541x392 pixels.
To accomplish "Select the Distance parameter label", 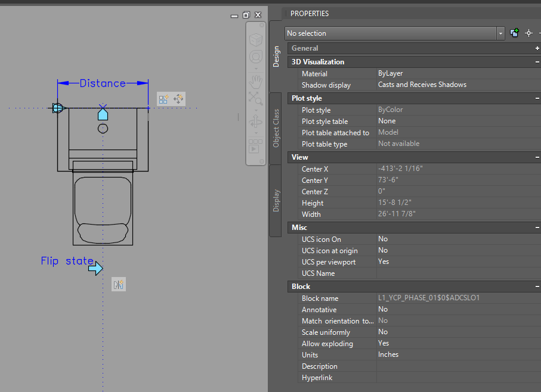I will [x=103, y=83].
